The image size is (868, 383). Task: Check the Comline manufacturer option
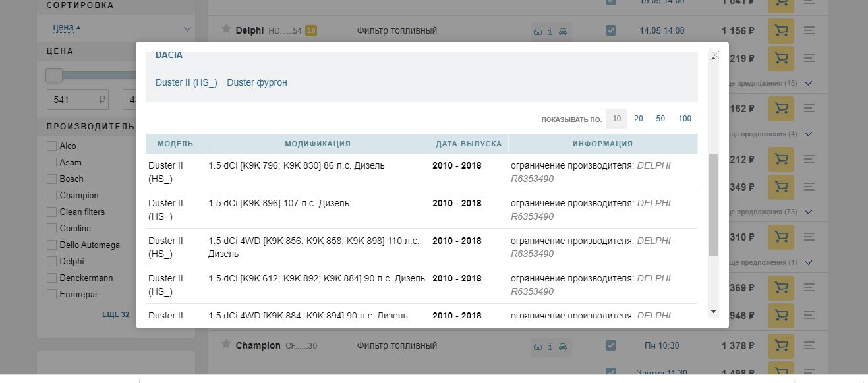click(51, 228)
